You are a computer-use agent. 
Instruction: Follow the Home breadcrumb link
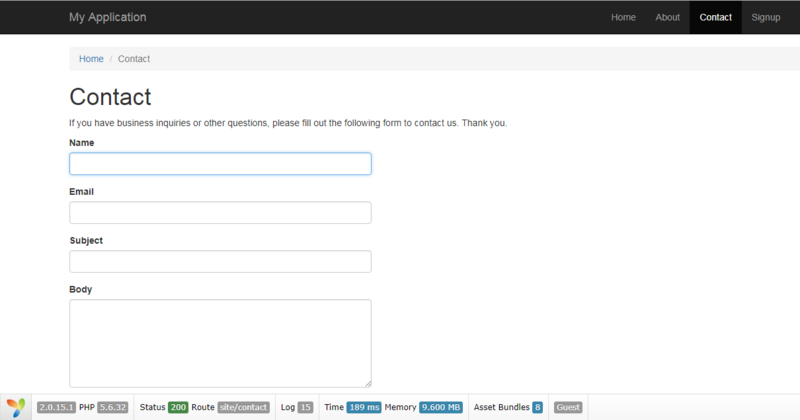pyautogui.click(x=91, y=59)
